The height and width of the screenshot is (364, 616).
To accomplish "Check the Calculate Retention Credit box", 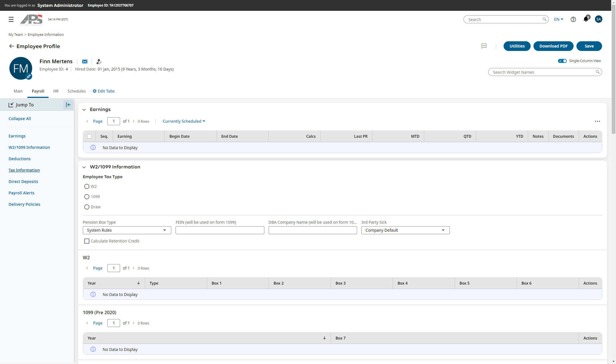I will click(x=87, y=241).
